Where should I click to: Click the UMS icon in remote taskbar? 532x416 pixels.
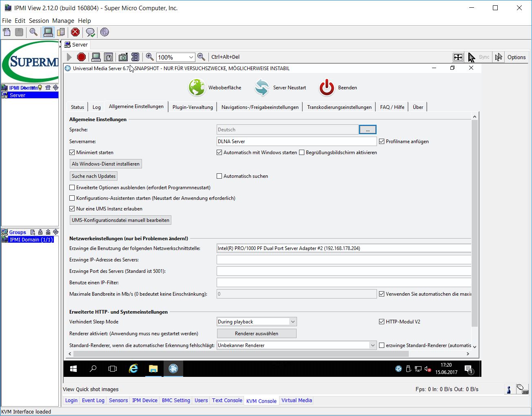pyautogui.click(x=173, y=369)
